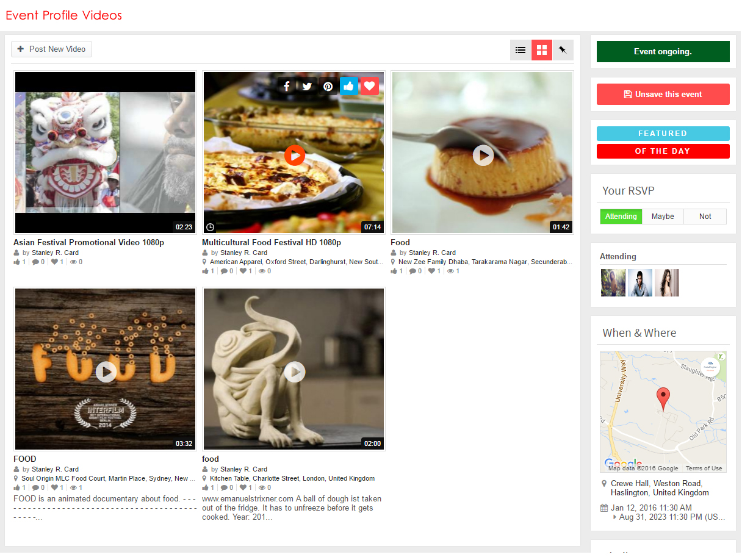Switch to pinboard view icon
742x560 pixels.
coord(563,50)
